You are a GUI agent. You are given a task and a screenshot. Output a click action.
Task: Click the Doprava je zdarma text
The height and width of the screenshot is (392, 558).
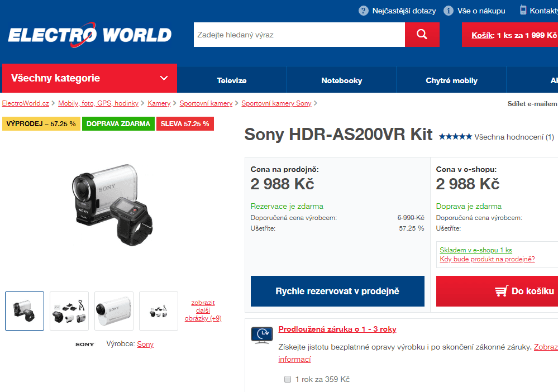(469, 206)
